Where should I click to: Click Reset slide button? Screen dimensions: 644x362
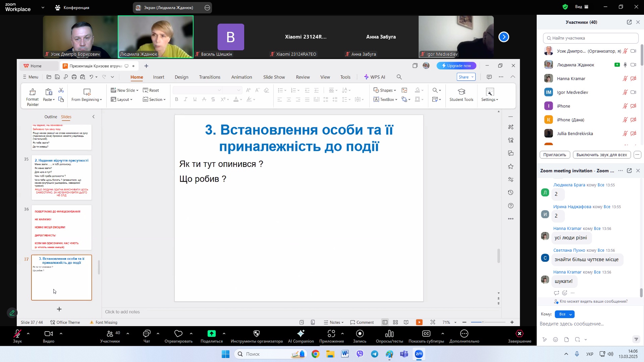[x=151, y=90]
